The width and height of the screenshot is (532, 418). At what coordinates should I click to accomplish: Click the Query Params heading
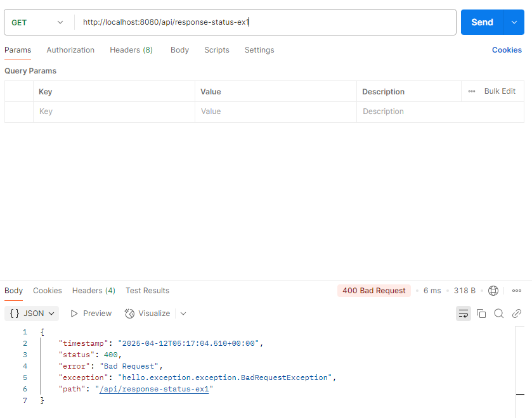point(30,71)
